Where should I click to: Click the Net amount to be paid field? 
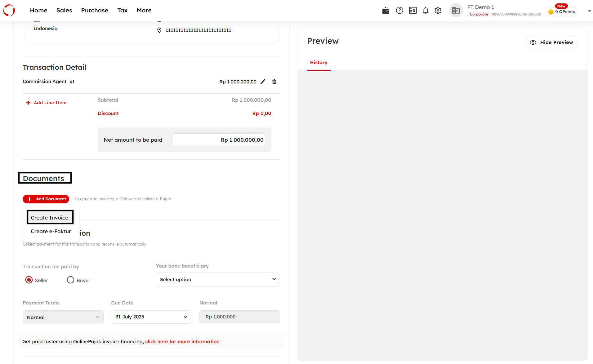219,140
